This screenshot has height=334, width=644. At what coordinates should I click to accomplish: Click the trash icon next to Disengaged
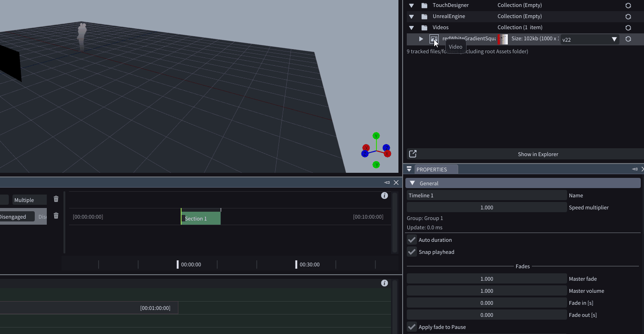[56, 216]
